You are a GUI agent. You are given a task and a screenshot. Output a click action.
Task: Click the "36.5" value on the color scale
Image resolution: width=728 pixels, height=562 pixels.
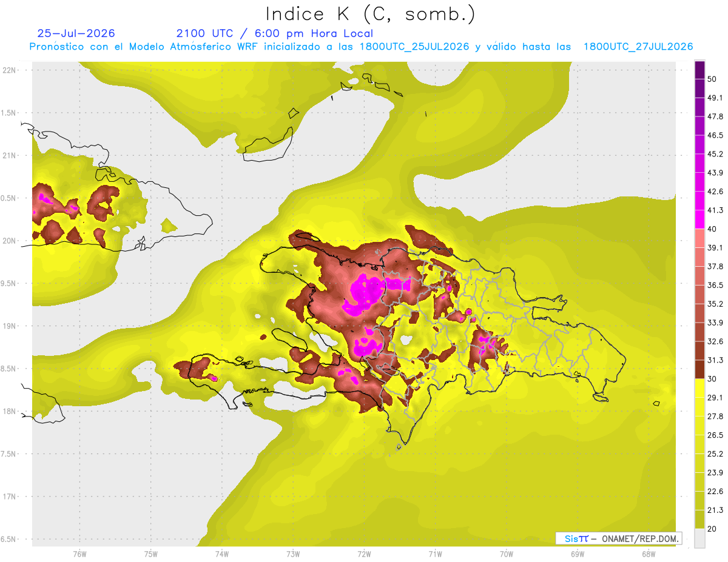[x=716, y=285]
